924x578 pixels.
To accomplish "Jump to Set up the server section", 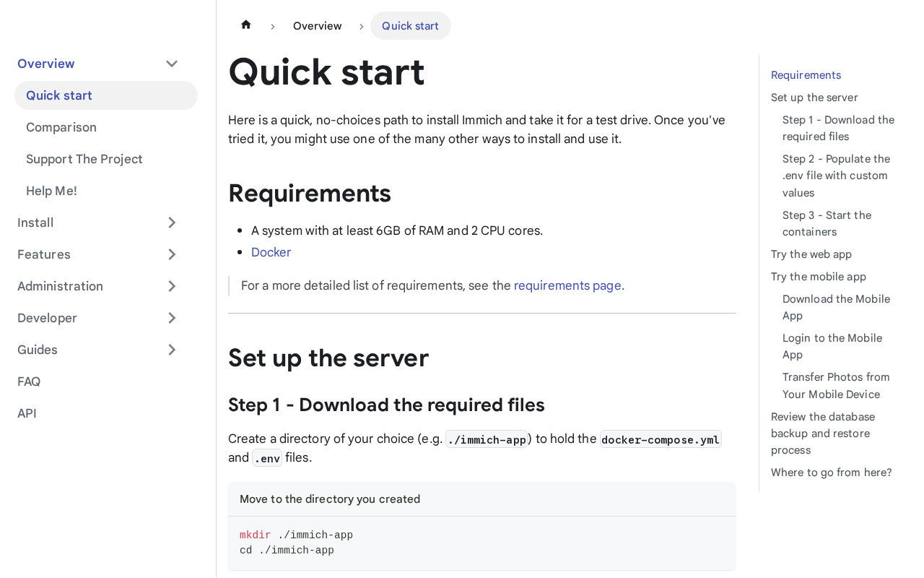I will click(x=814, y=98).
